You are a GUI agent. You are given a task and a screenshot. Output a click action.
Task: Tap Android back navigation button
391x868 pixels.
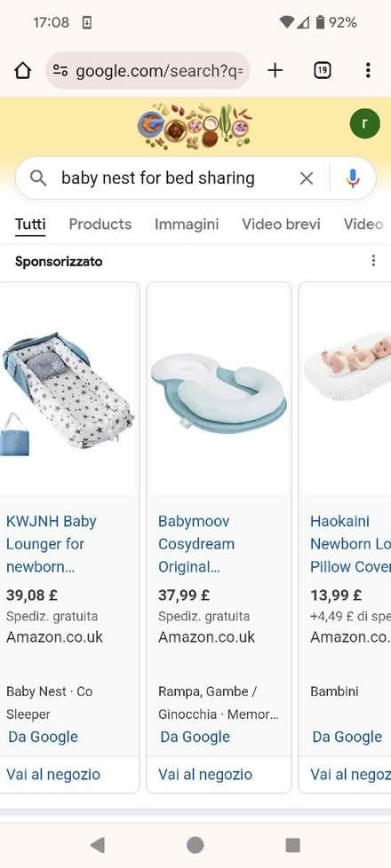coord(98,845)
